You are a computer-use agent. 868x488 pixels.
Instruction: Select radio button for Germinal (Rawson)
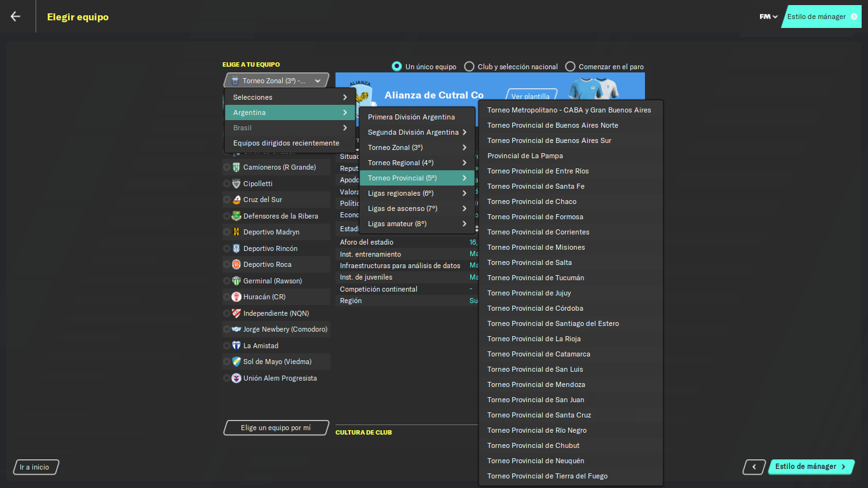coord(227,281)
